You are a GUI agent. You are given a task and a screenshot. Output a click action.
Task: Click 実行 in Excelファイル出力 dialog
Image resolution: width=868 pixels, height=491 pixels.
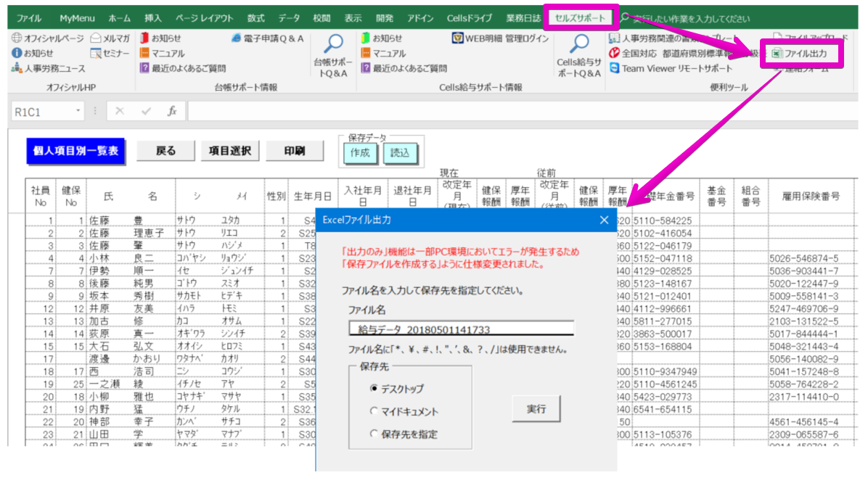click(x=536, y=408)
